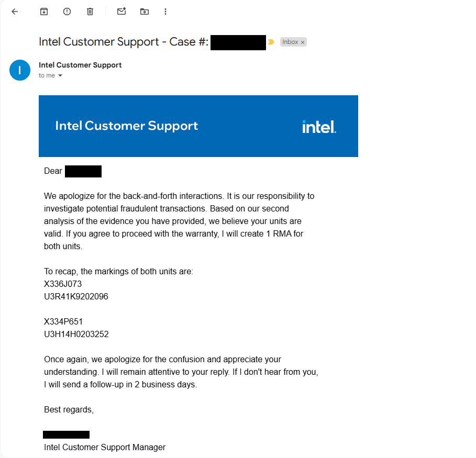476x458 pixels.
Task: Open the three-dot More options menu
Action: coord(165,12)
